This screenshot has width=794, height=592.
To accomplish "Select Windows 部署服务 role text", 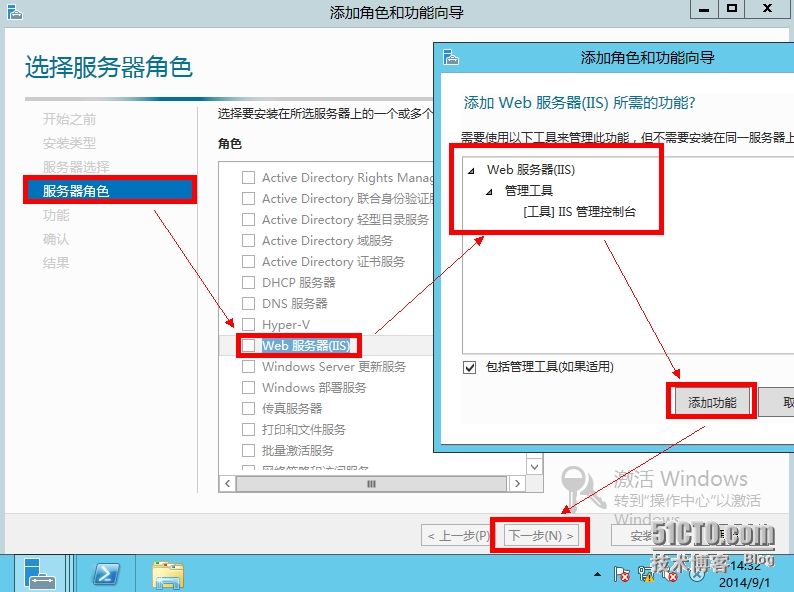I will click(x=314, y=387).
